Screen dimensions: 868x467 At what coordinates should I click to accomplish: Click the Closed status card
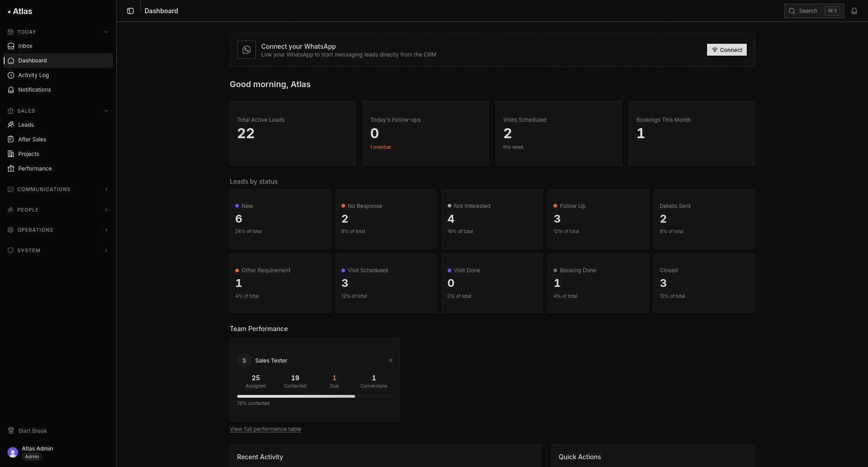704,283
